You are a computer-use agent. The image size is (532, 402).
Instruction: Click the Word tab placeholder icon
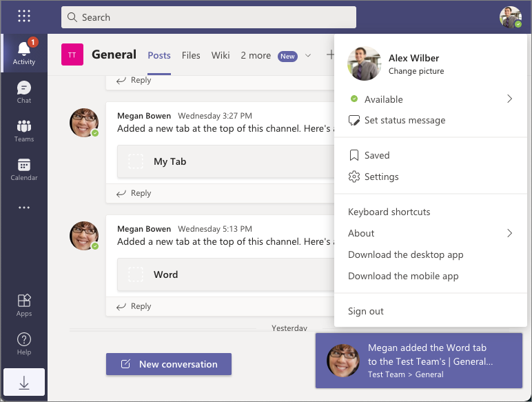135,274
